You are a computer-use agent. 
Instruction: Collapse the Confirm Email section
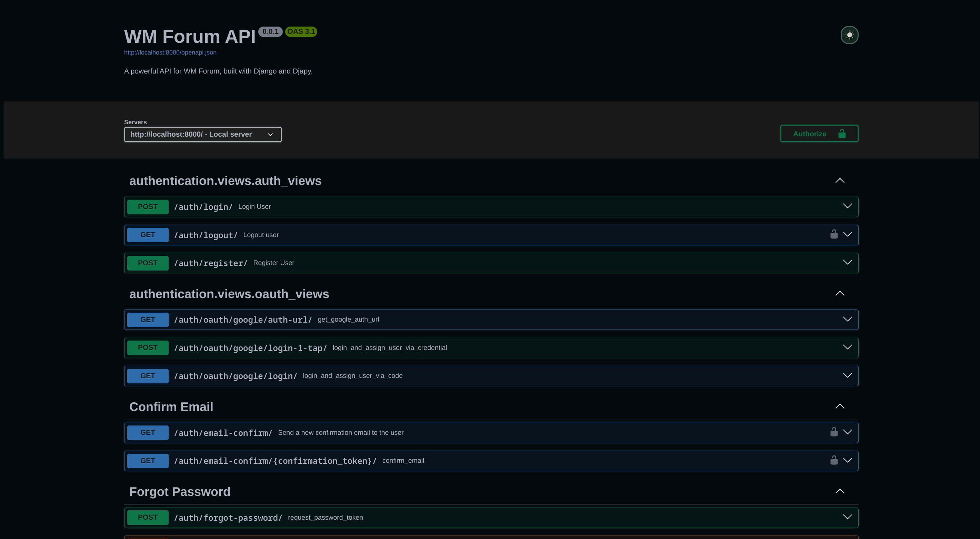[x=839, y=406]
